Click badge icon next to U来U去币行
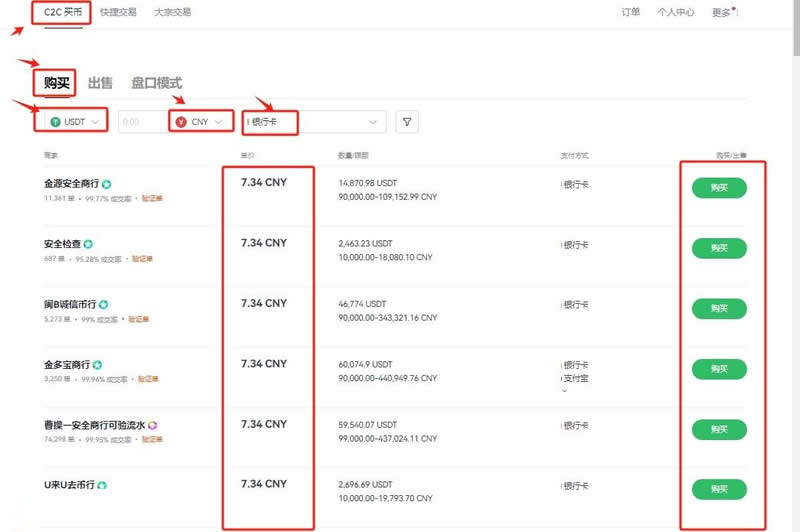This screenshot has height=532, width=800. (102, 485)
